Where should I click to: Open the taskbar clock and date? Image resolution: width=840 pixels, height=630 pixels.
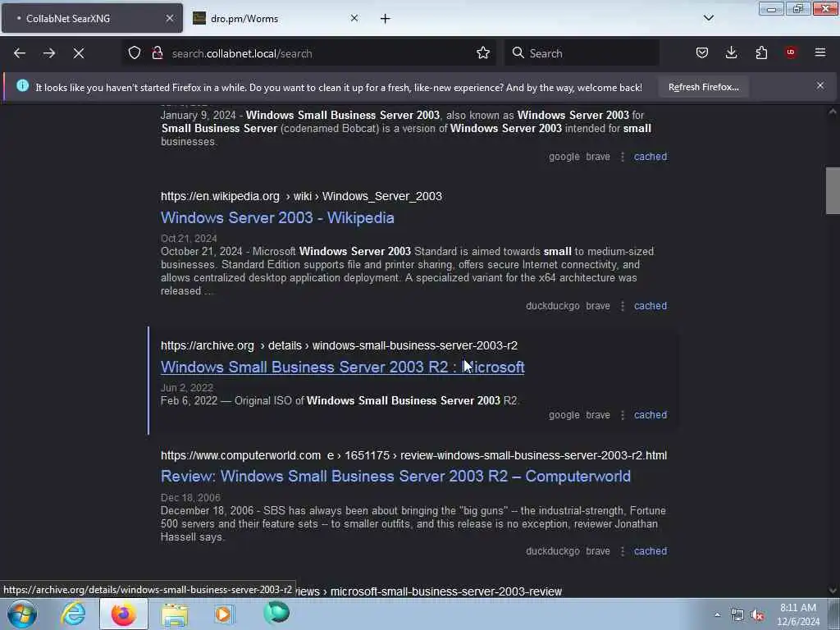[x=798, y=614]
